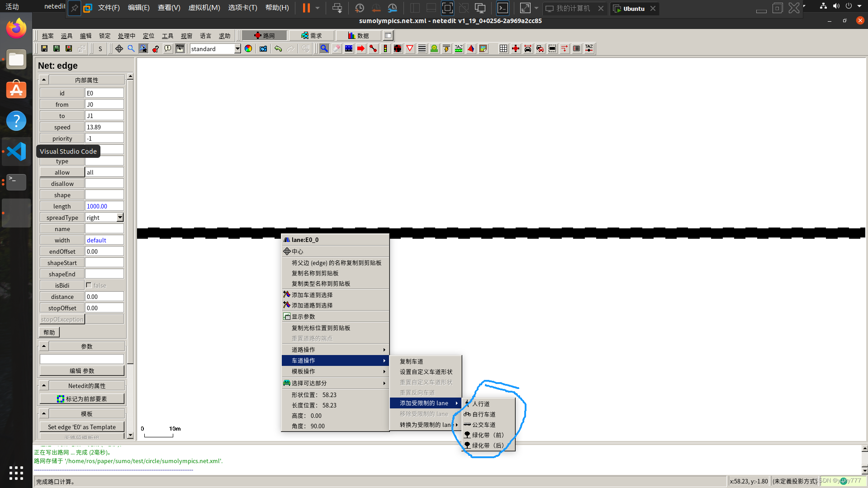868x488 pixels.
Task: Expand the 选择可达部分 submenu
Action: click(335, 383)
